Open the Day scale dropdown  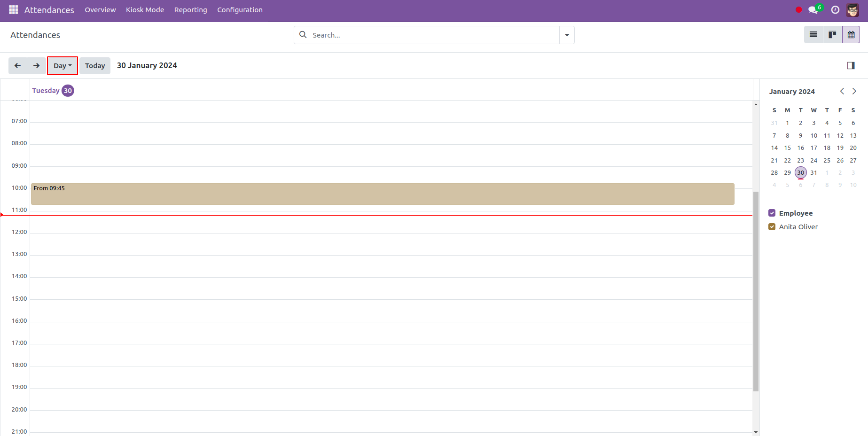coord(63,66)
